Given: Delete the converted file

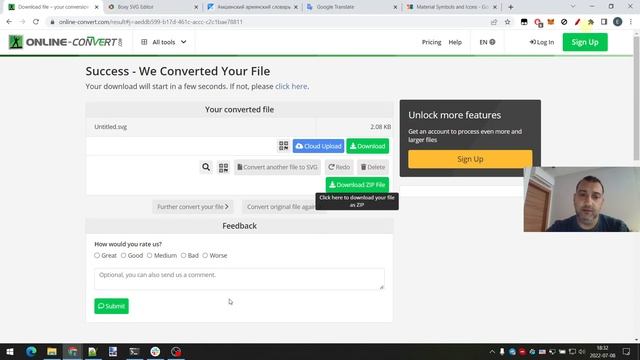Looking at the screenshot, I should coord(373,167).
